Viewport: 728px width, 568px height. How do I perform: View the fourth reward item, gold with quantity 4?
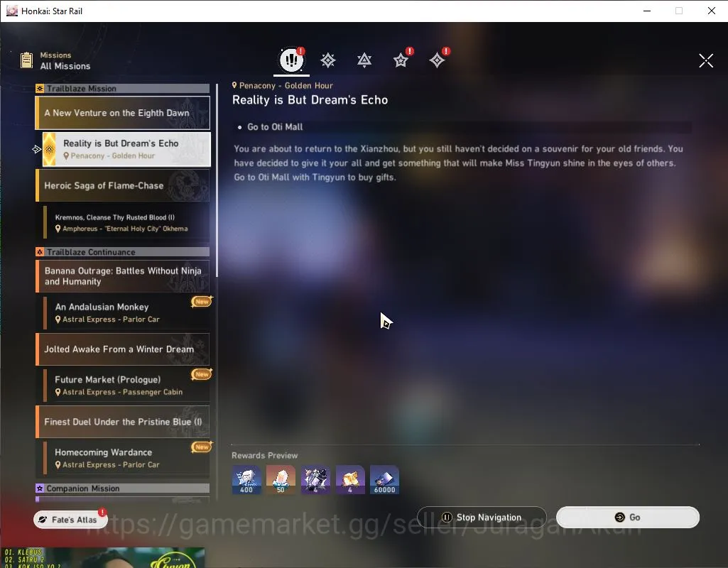350,480
